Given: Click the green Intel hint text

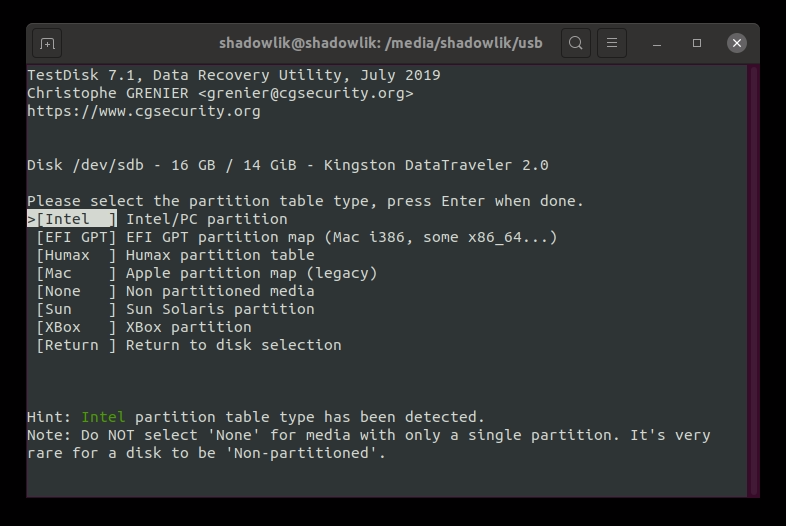Looking at the screenshot, I should click(103, 417).
